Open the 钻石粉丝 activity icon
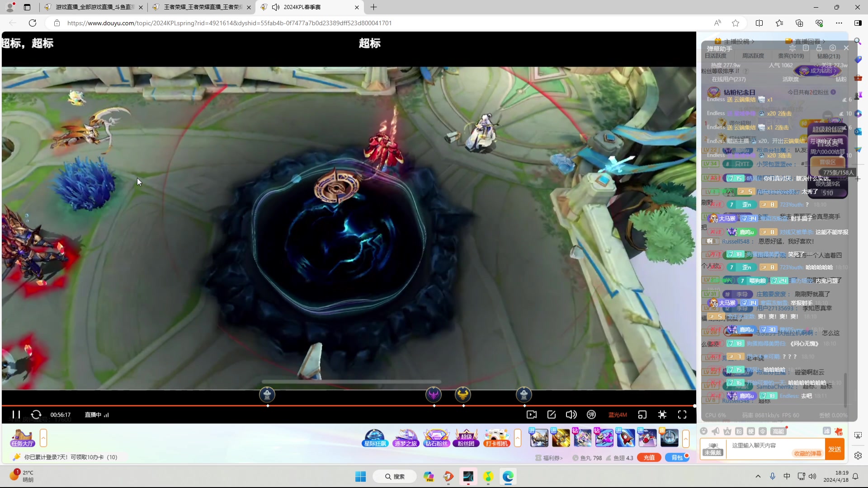 pyautogui.click(x=436, y=438)
